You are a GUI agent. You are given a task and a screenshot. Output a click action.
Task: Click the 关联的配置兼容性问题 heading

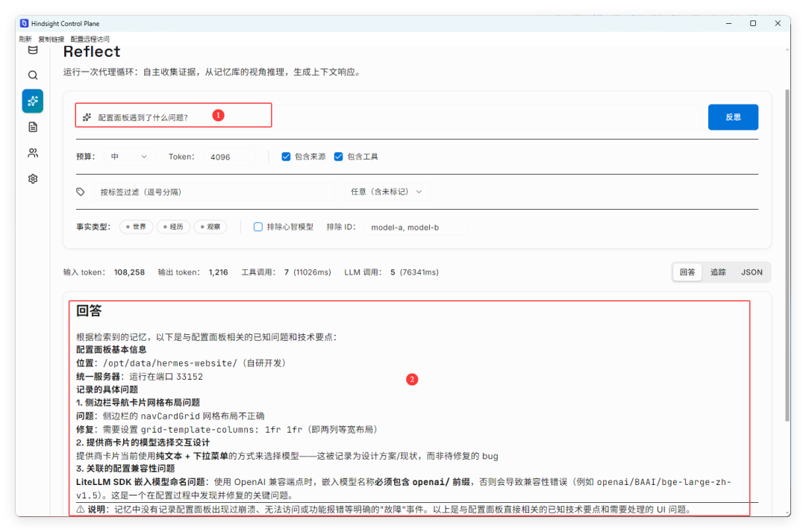[130, 469]
